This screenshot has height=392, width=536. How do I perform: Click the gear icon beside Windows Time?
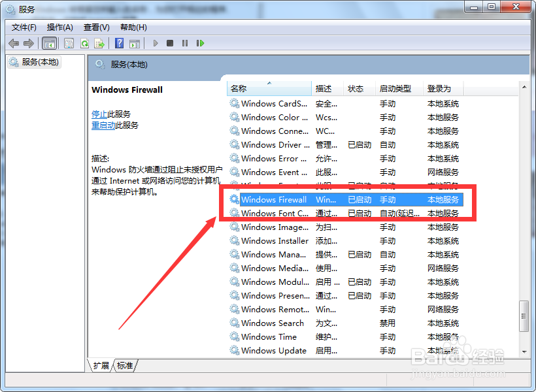pos(235,336)
